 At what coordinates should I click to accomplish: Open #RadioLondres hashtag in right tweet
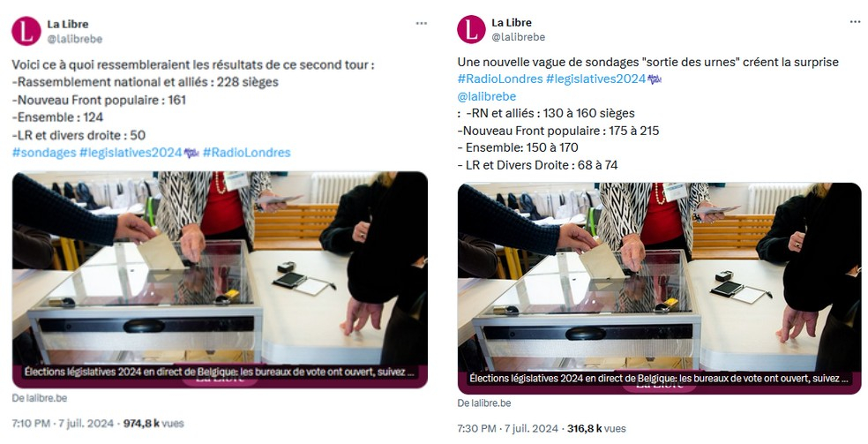[x=500, y=79]
